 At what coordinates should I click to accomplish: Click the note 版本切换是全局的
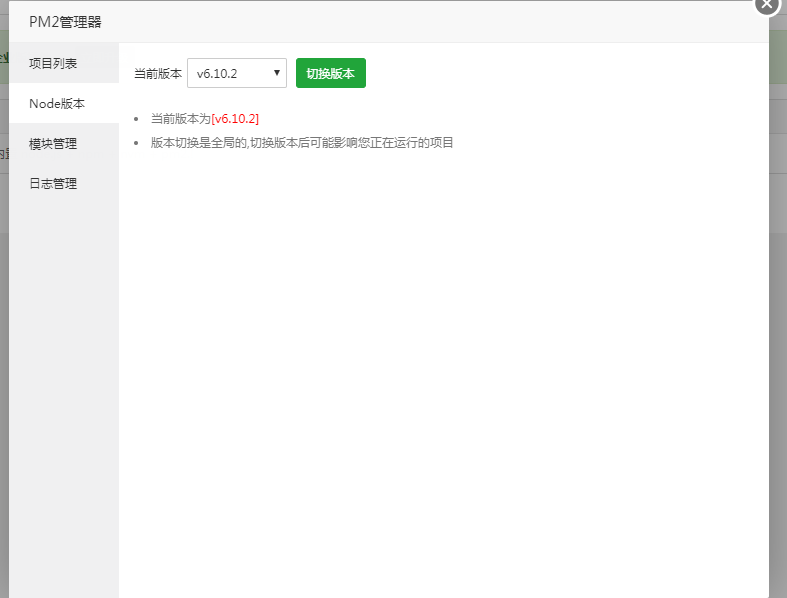tap(199, 143)
